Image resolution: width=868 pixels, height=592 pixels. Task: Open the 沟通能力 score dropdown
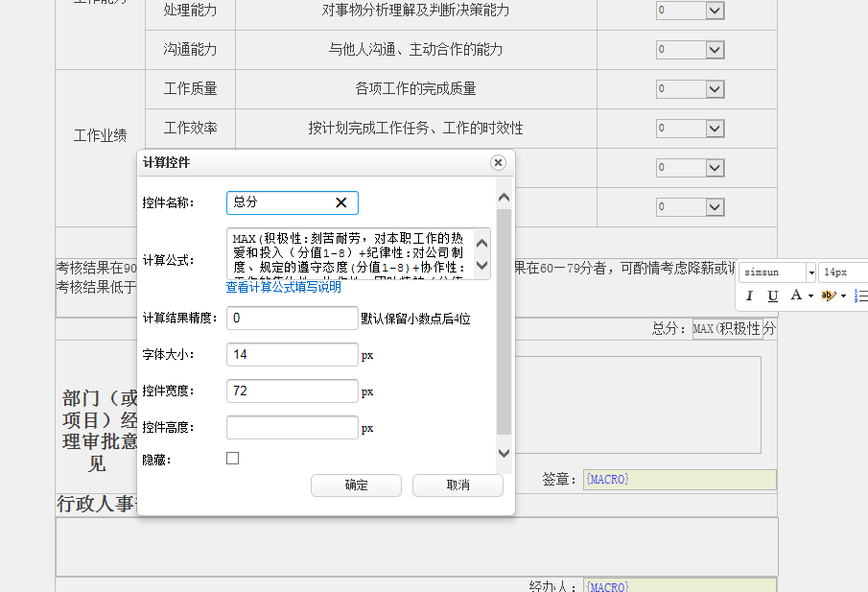click(715, 49)
